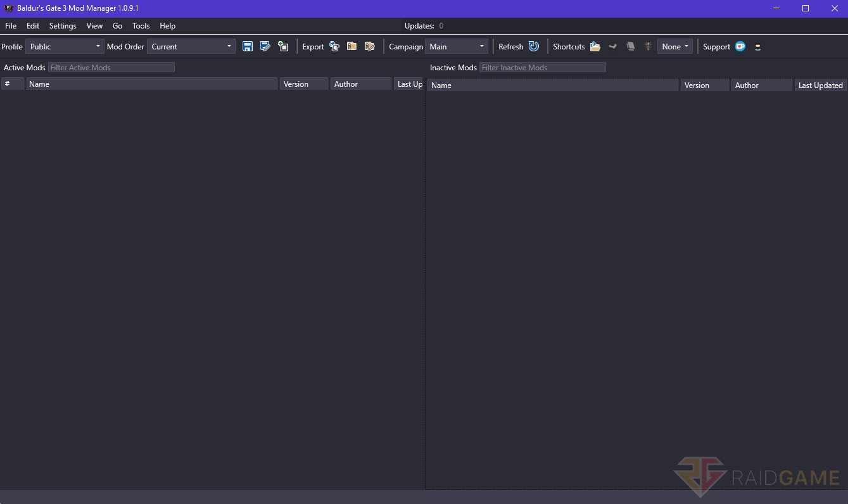Open the Profile dropdown showing Public
The image size is (848, 504).
pos(65,46)
